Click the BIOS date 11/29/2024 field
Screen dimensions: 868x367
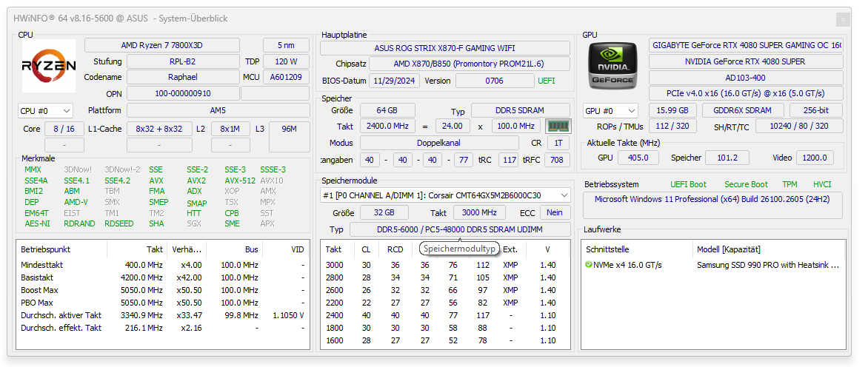click(394, 81)
